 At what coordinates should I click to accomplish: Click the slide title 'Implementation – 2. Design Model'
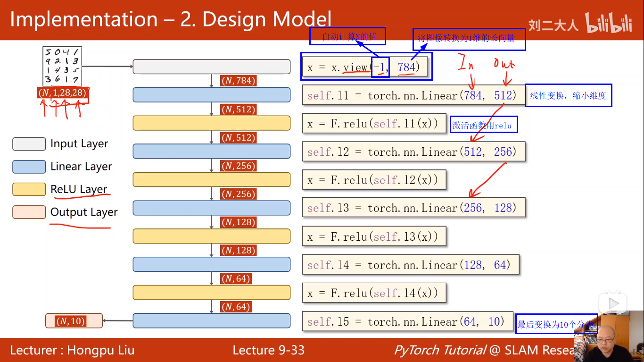click(171, 19)
